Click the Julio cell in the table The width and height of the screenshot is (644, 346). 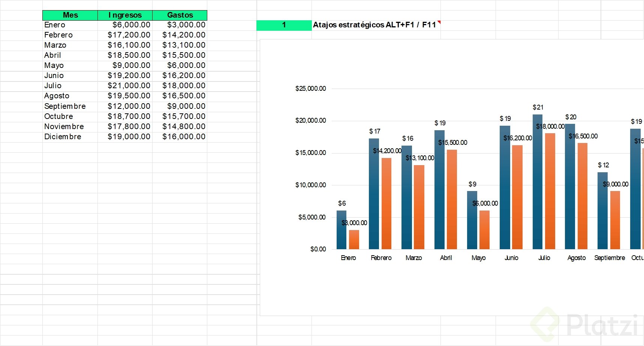70,86
